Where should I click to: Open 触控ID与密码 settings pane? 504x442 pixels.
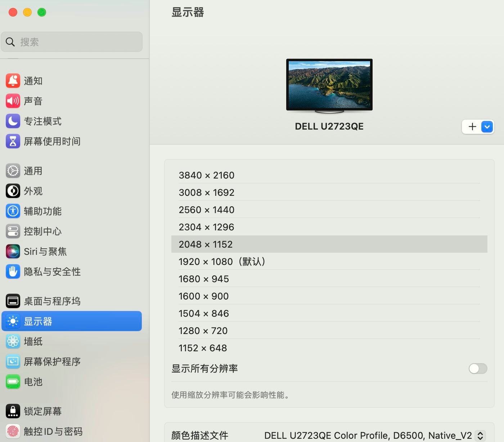coord(72,431)
